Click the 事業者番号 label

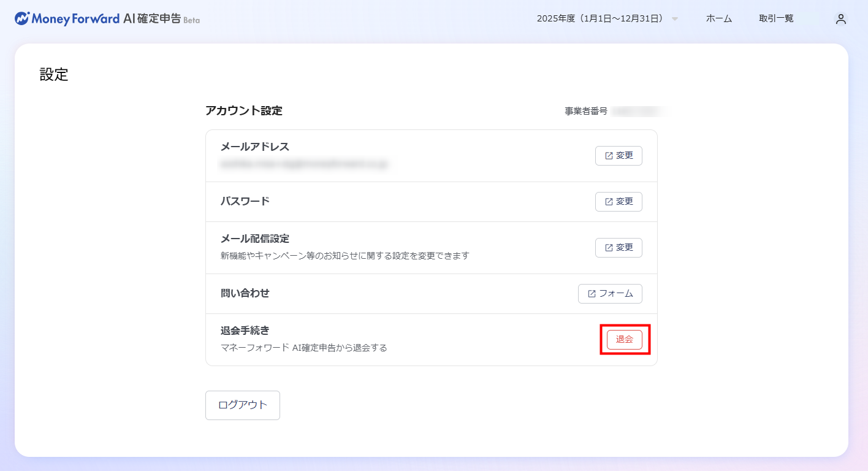coord(586,111)
